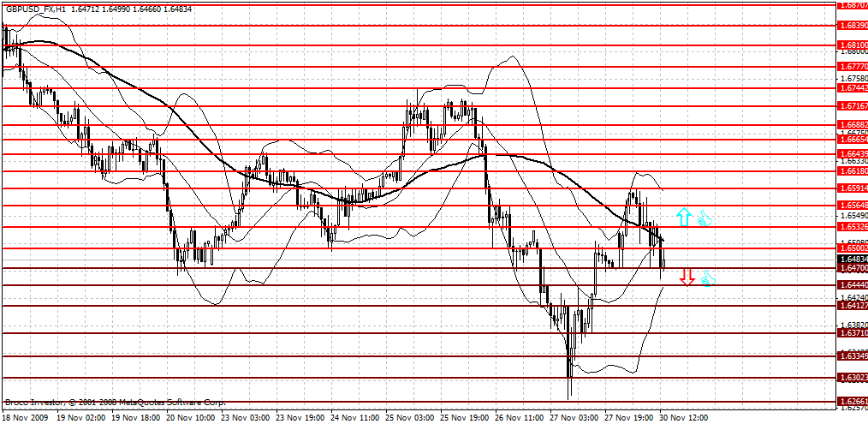This screenshot has width=868, height=424.
Task: Click the 1.6382 price scale value
Action: tap(854, 325)
